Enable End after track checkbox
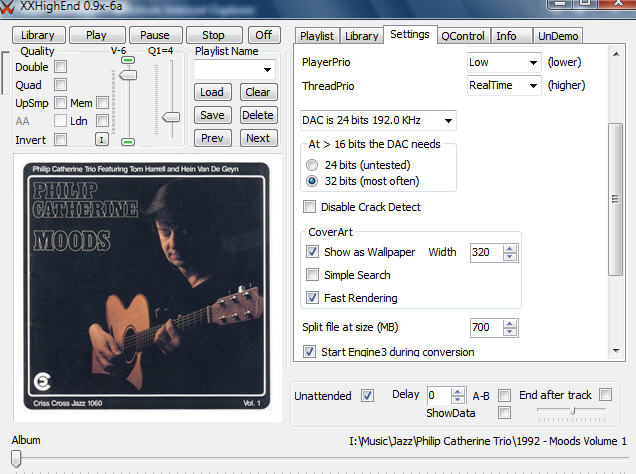 606,394
